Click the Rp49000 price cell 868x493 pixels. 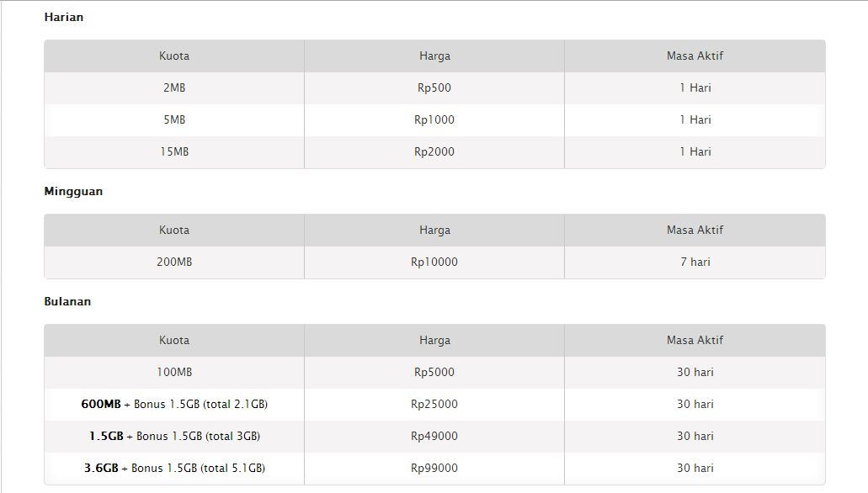[434, 437]
